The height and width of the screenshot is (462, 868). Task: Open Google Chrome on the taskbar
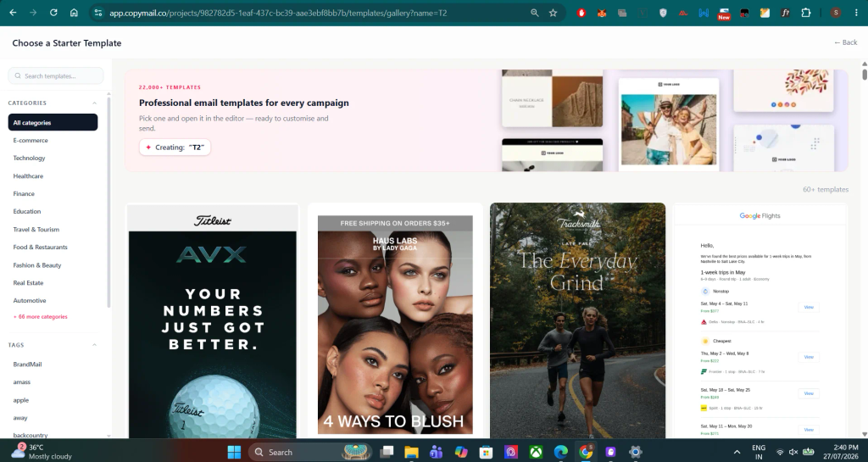586,452
